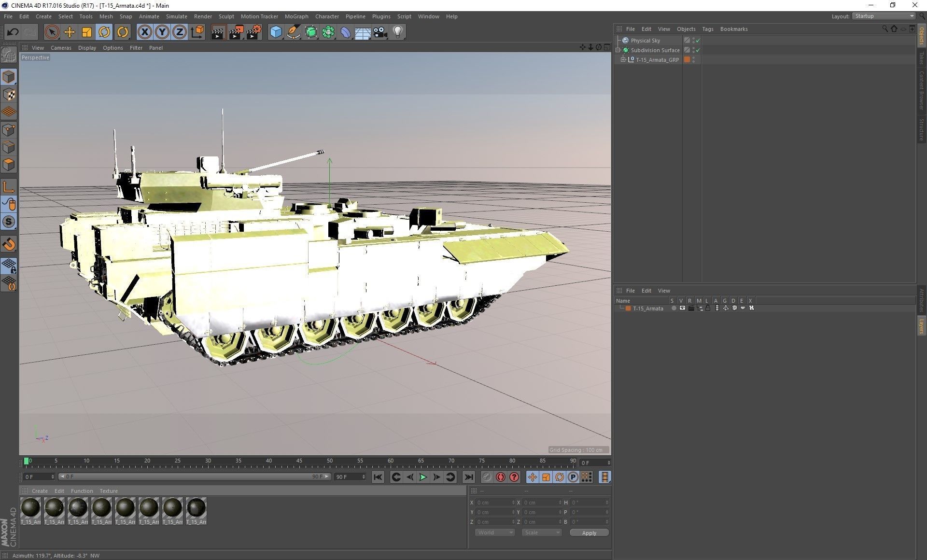Open the World coordinate dropdown
Image resolution: width=927 pixels, height=560 pixels.
[495, 532]
